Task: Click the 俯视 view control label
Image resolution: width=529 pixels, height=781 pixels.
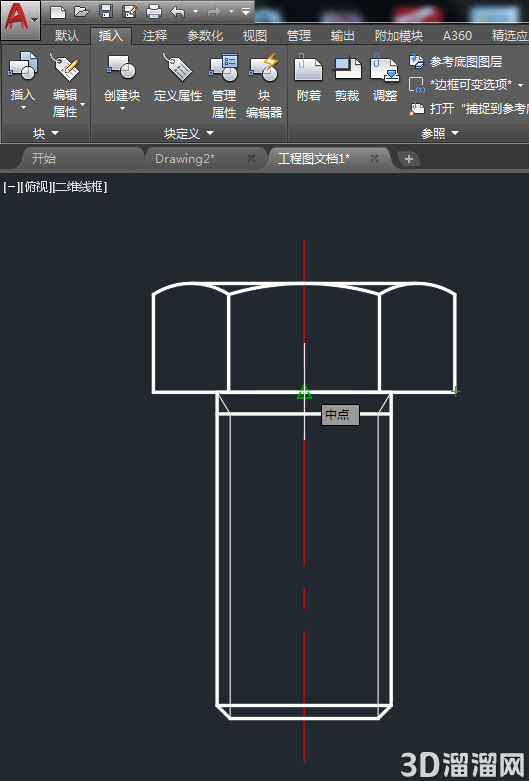Action: click(x=36, y=187)
